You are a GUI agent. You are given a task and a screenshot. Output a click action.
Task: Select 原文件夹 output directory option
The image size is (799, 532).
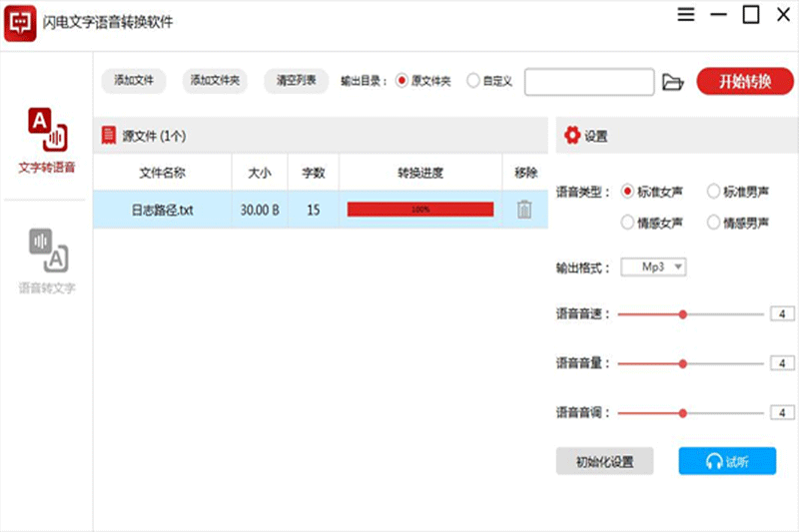(402, 82)
